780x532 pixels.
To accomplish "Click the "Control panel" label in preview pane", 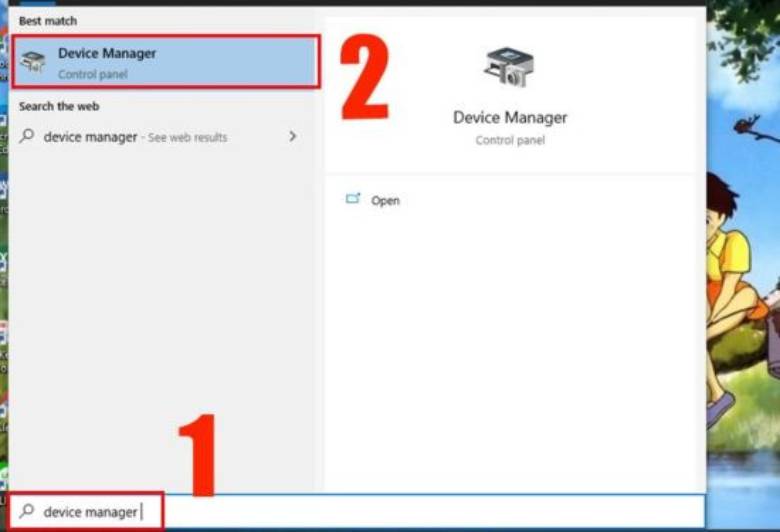I will tap(509, 140).
